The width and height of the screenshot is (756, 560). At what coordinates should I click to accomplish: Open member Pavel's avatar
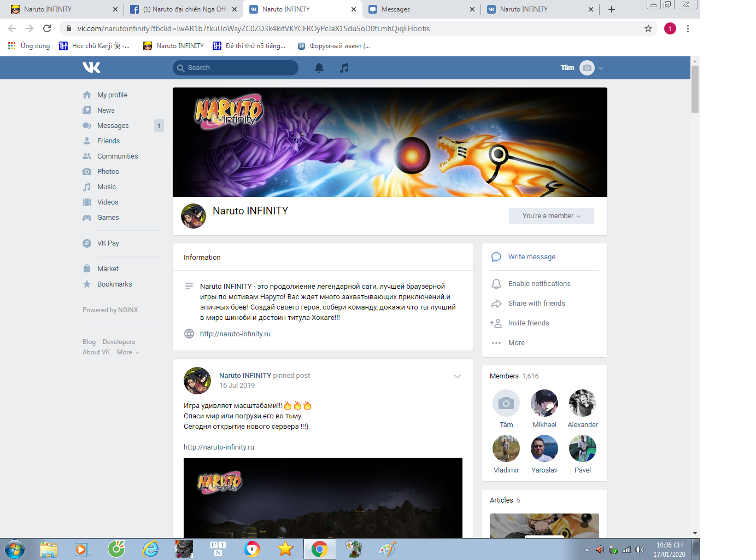coord(583,448)
